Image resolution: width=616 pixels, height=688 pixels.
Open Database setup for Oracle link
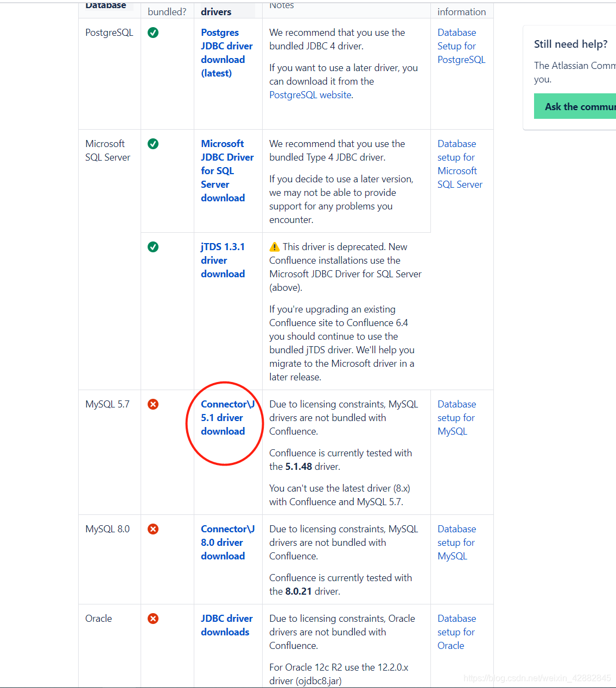coord(456,632)
